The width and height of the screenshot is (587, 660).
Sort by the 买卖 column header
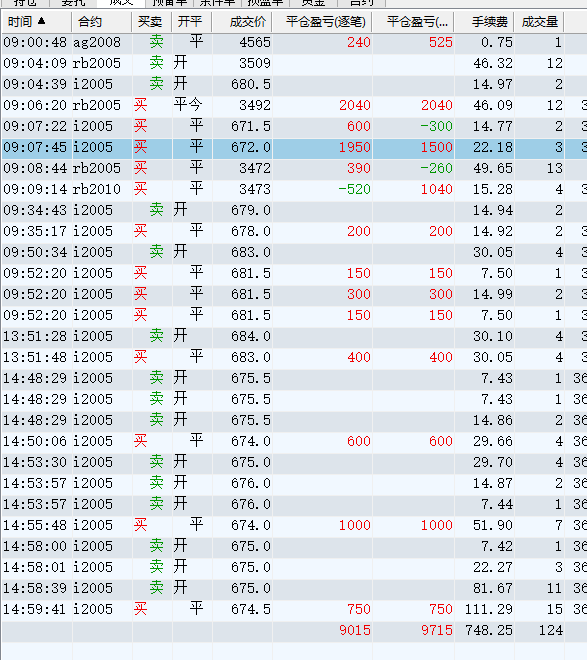tap(151, 21)
